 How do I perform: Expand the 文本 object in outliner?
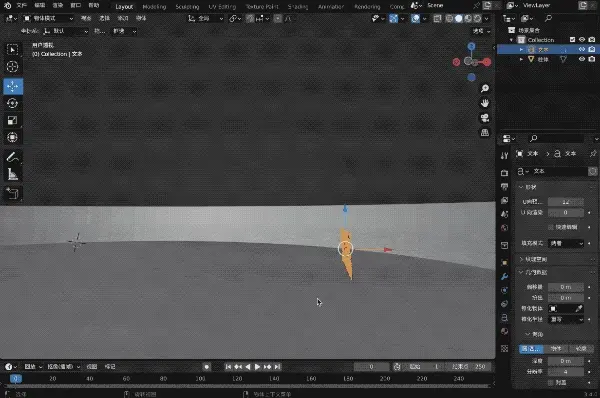point(521,49)
